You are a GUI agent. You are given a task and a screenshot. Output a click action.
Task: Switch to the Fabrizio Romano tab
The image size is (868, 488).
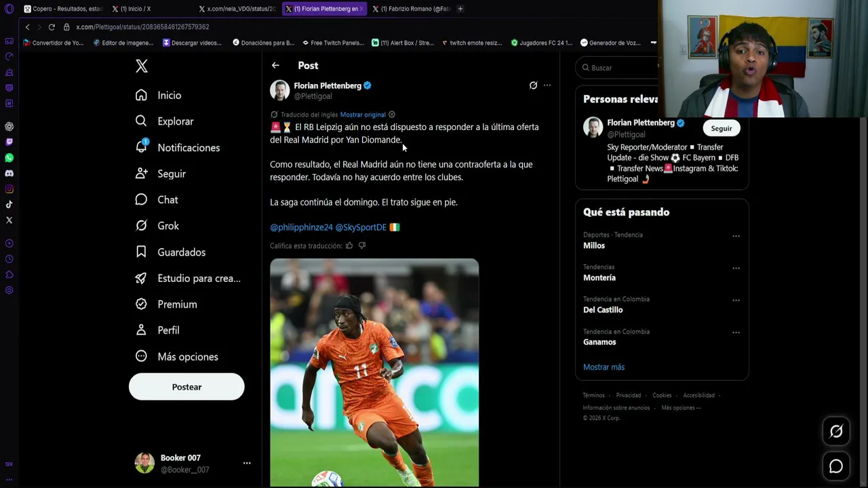(x=412, y=9)
